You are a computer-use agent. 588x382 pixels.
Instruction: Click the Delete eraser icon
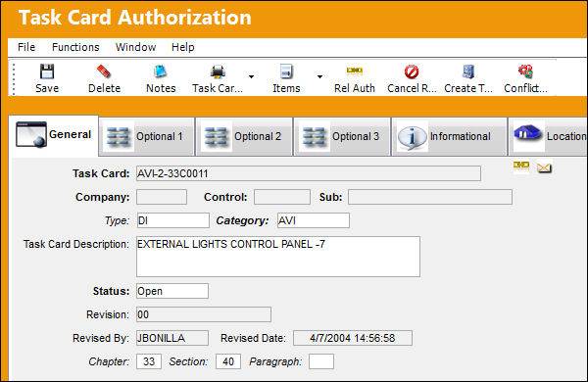(x=104, y=72)
